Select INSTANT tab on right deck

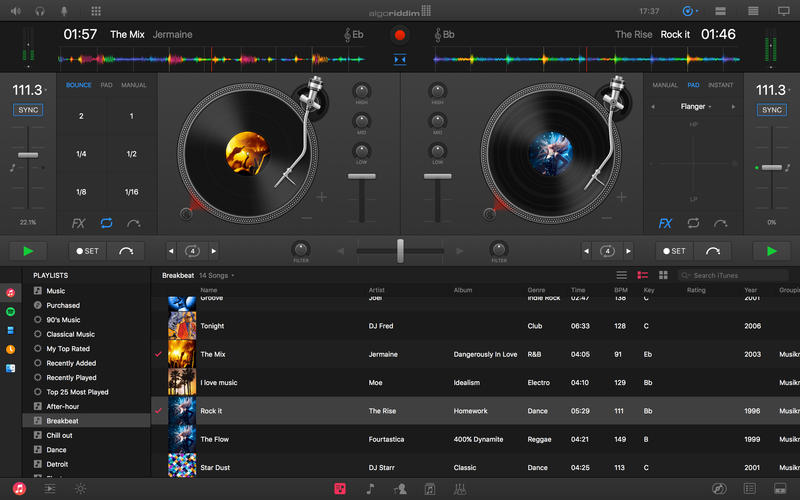point(720,86)
